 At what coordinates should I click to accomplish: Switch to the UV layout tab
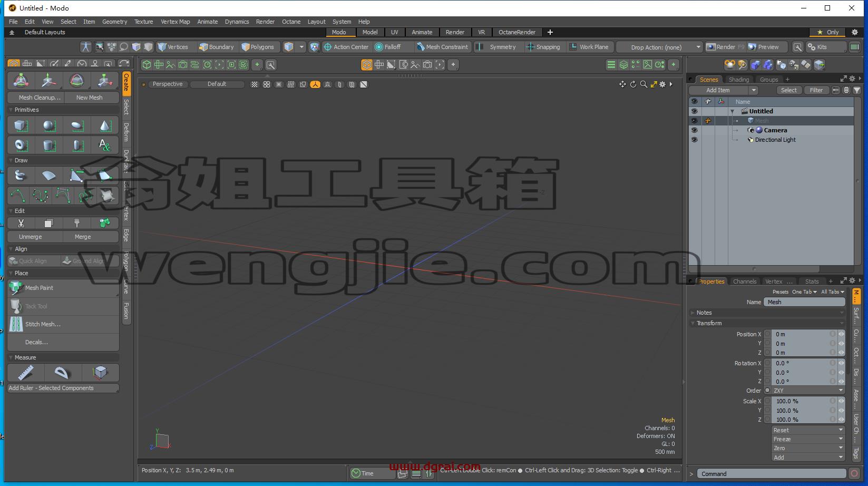click(x=394, y=32)
